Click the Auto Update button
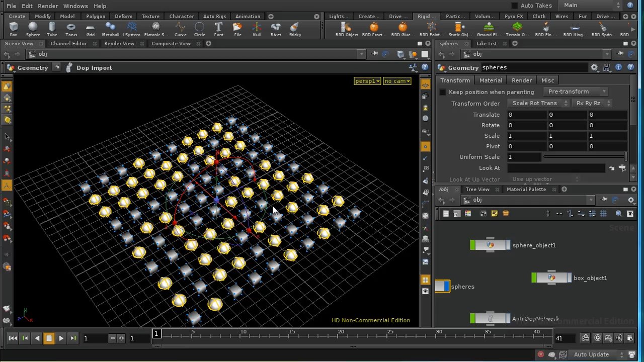644x362 pixels. pyautogui.click(x=591, y=354)
